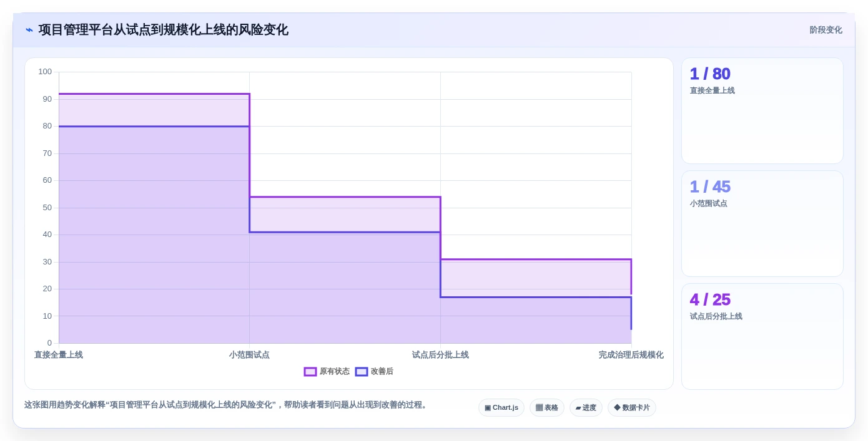Toggle the 原有状态 legend item

327,372
